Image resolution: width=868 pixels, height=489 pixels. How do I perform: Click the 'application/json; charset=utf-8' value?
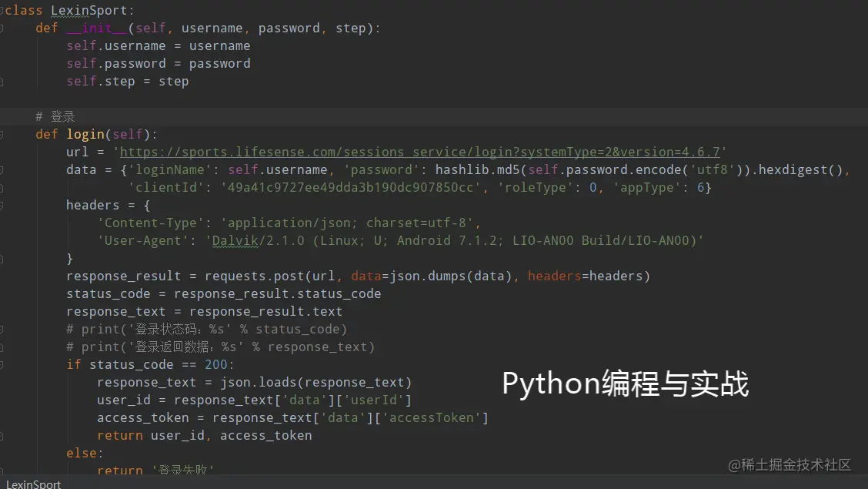point(347,223)
